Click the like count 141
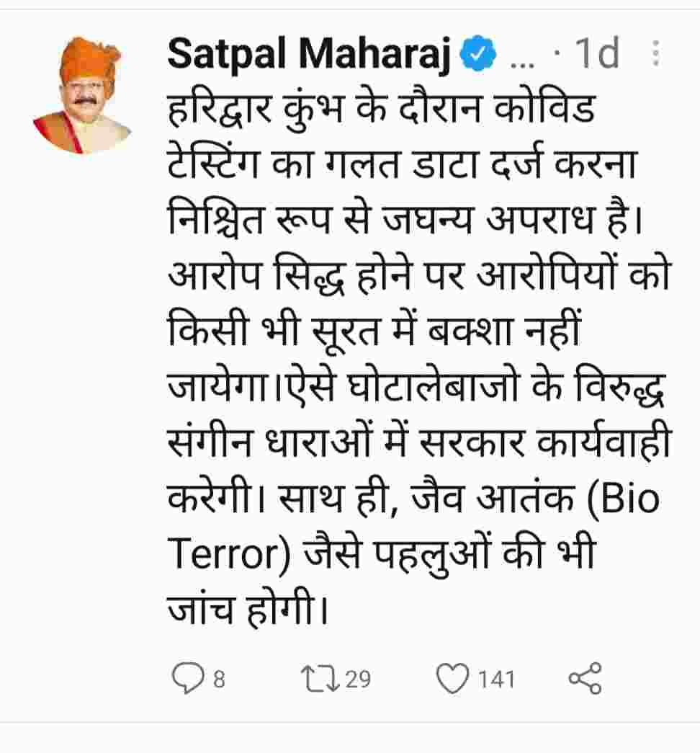 pos(498,680)
